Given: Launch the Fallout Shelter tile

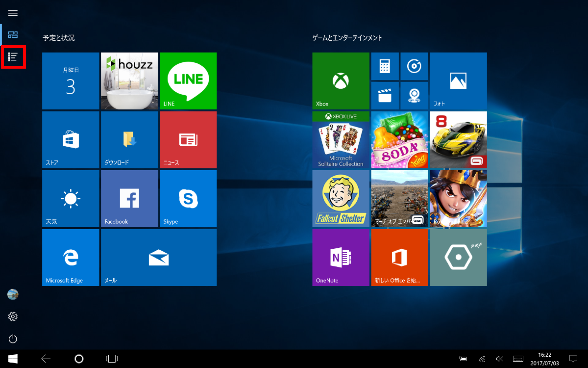Looking at the screenshot, I should (x=341, y=199).
